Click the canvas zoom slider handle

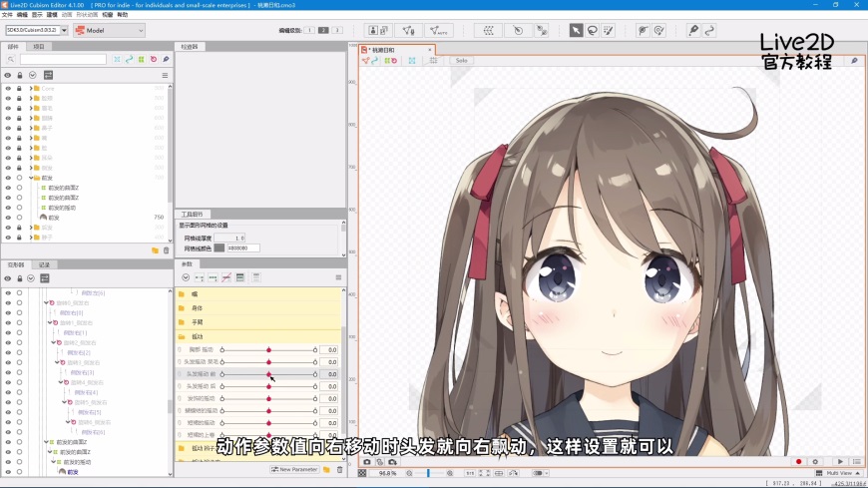pyautogui.click(x=428, y=473)
